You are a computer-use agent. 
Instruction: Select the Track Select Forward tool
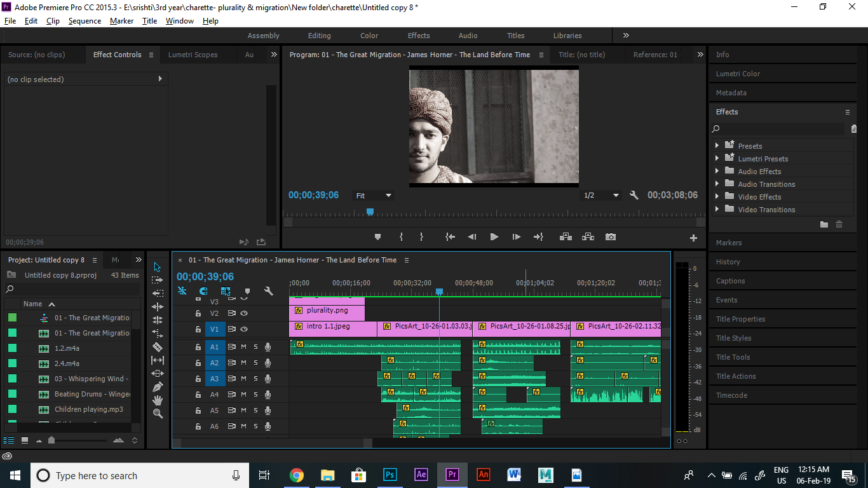click(158, 280)
